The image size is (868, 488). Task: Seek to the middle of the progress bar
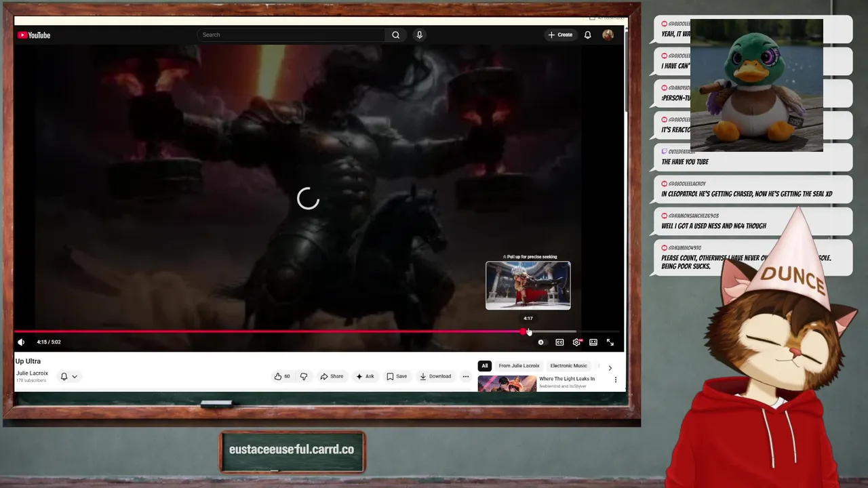[x=319, y=332]
